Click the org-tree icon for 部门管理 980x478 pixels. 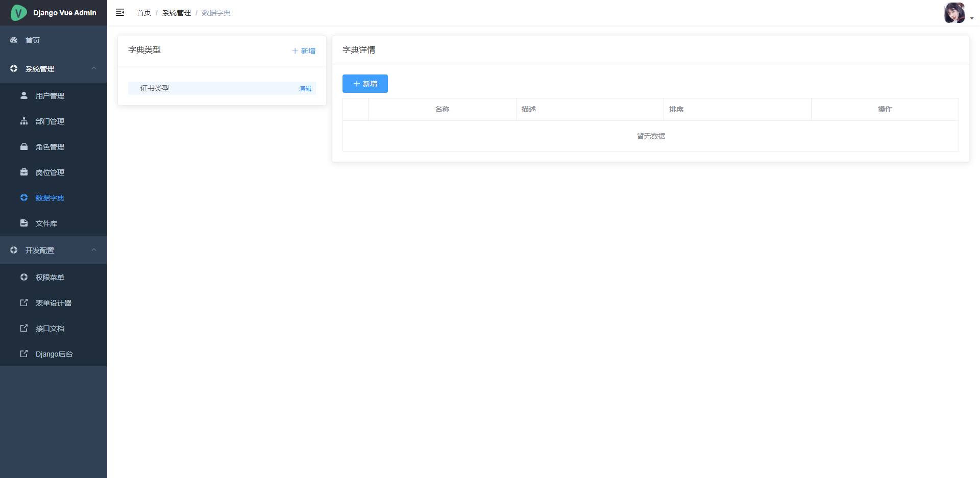point(24,121)
